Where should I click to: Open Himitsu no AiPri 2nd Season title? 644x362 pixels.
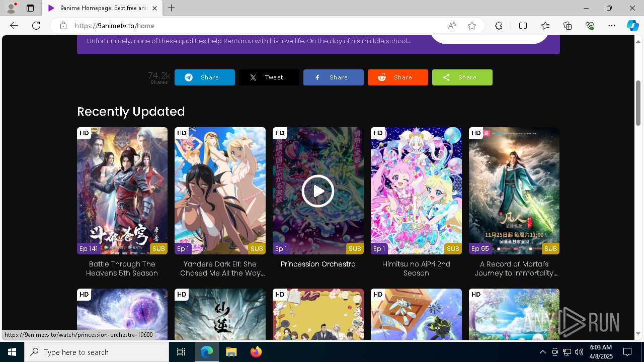click(x=416, y=268)
